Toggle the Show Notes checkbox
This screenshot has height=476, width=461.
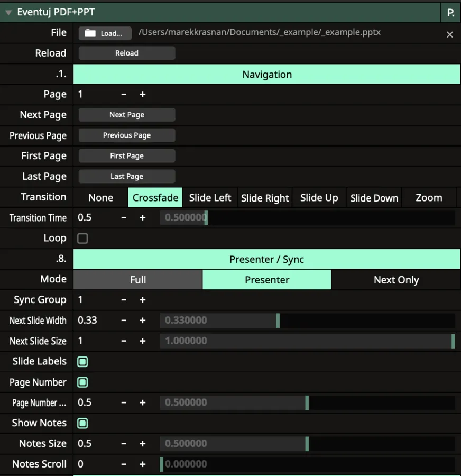[82, 423]
